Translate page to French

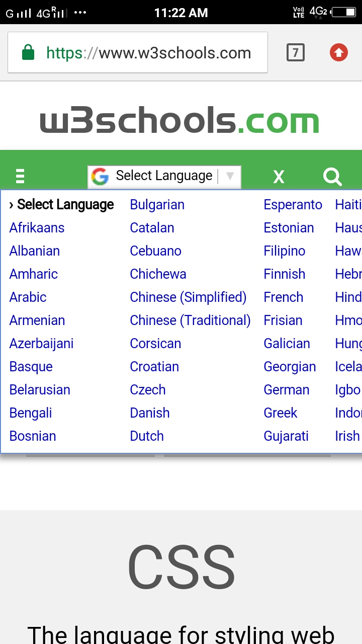click(284, 297)
